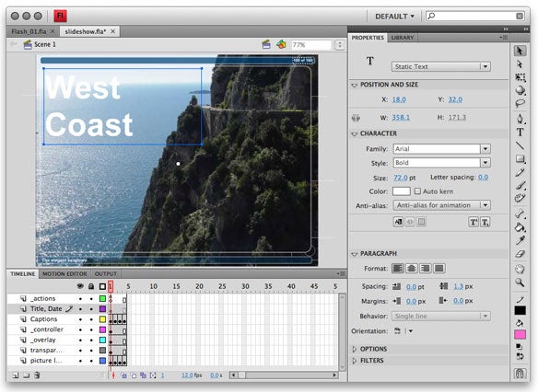Click the new layer icon in timeline
The image size is (538, 392).
pyautogui.click(x=16, y=375)
